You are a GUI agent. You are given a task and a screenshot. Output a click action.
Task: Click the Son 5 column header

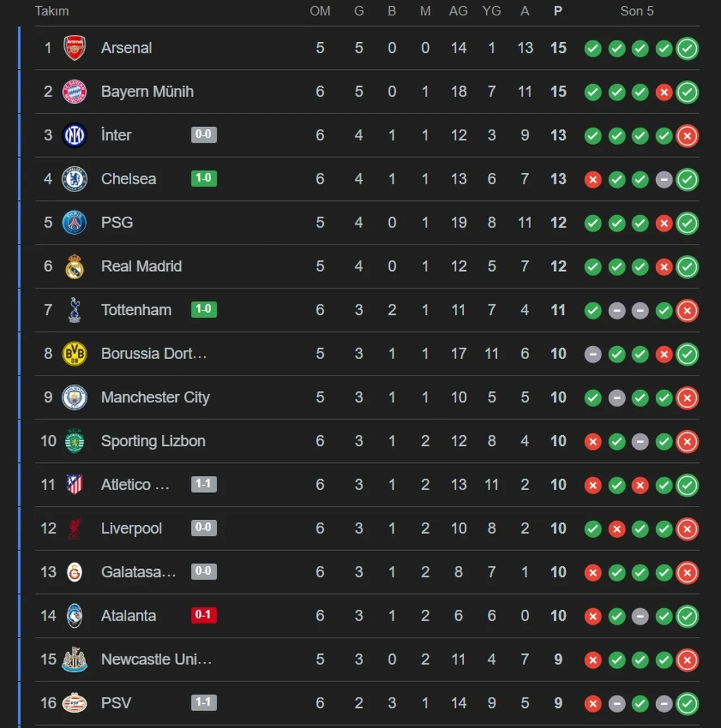coord(637,11)
